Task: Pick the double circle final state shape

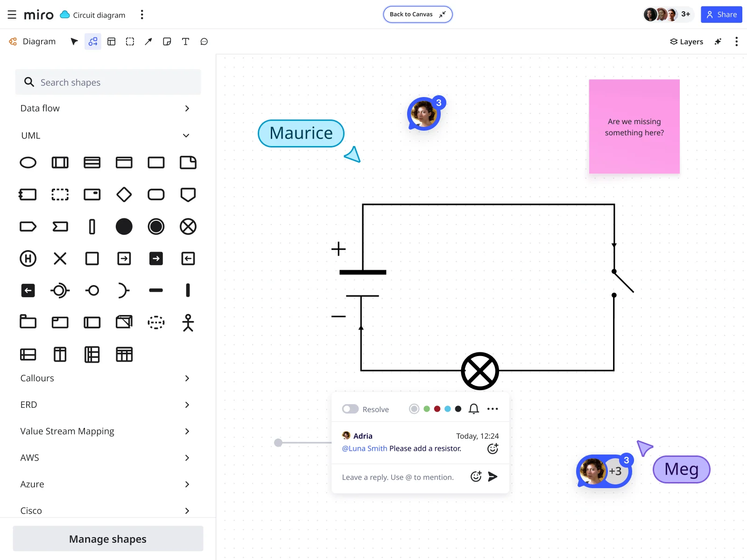Action: pos(156,227)
